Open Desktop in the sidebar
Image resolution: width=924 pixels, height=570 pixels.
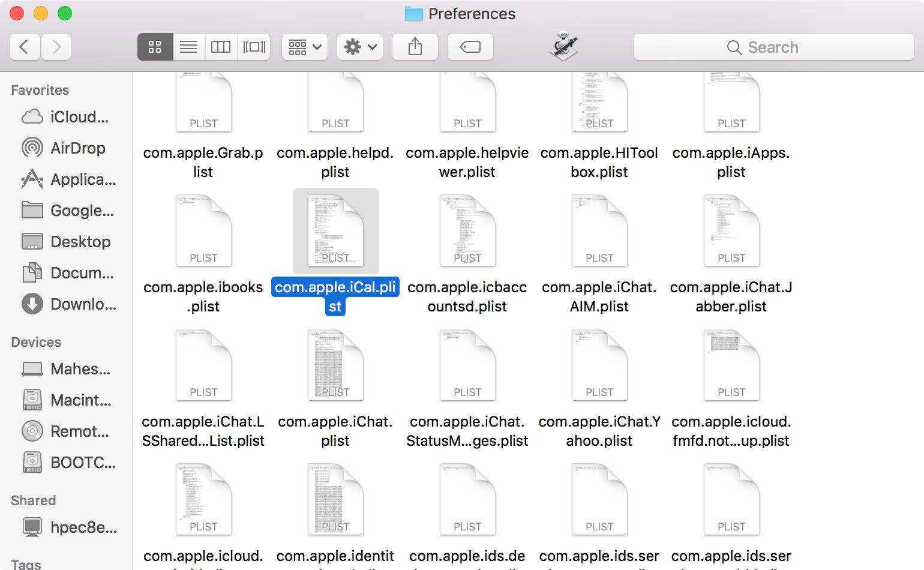(x=66, y=242)
